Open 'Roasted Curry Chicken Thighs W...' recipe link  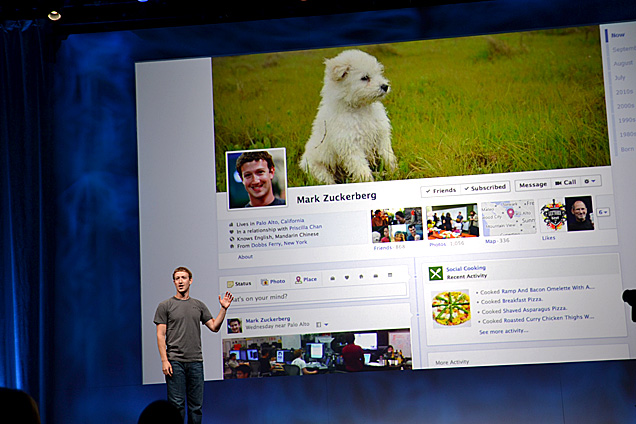548,319
